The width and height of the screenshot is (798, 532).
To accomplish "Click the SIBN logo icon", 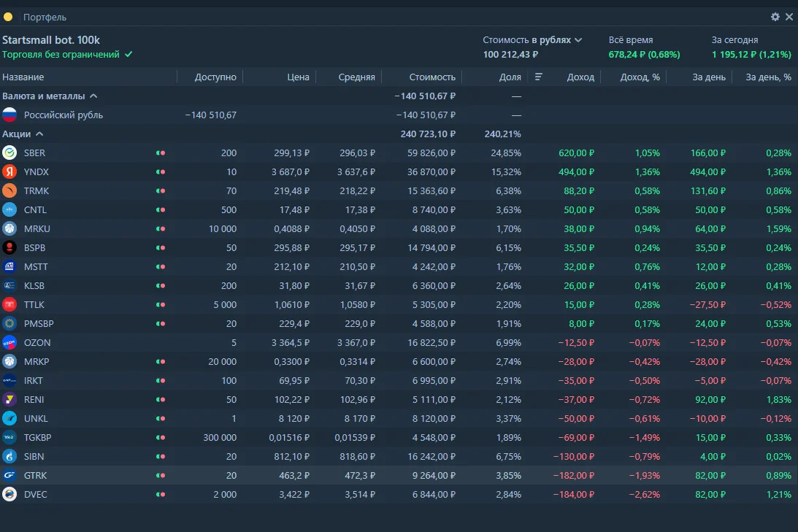I will 9,457.
